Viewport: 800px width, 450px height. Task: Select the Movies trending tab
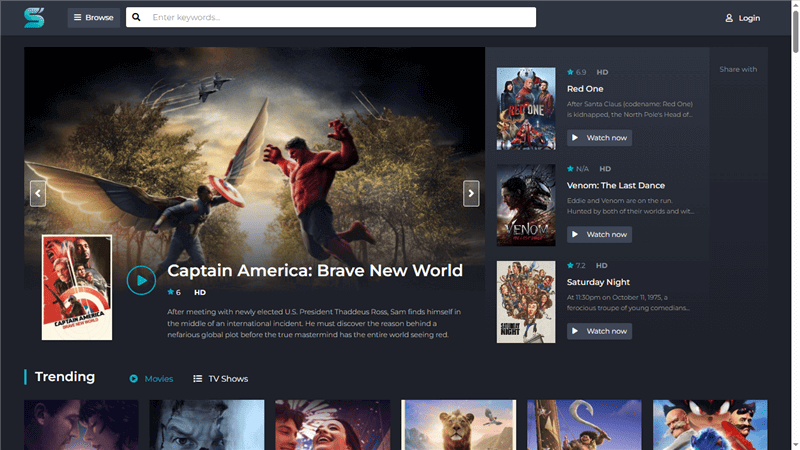pyautogui.click(x=152, y=379)
